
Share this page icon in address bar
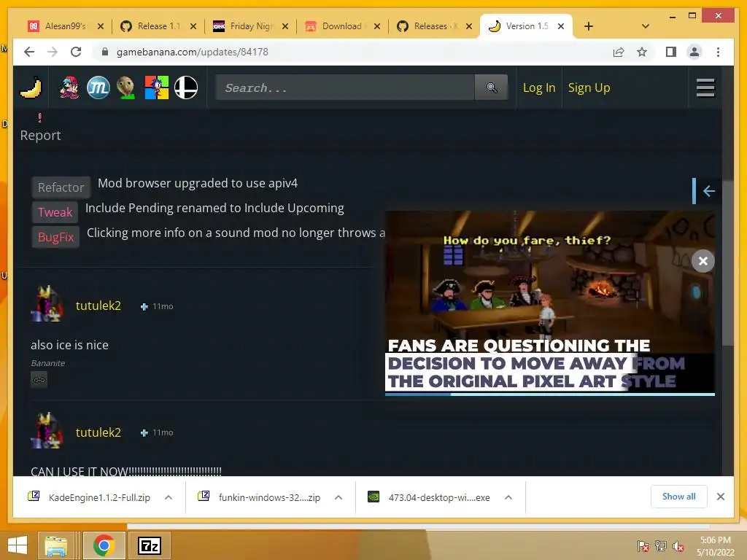(619, 52)
